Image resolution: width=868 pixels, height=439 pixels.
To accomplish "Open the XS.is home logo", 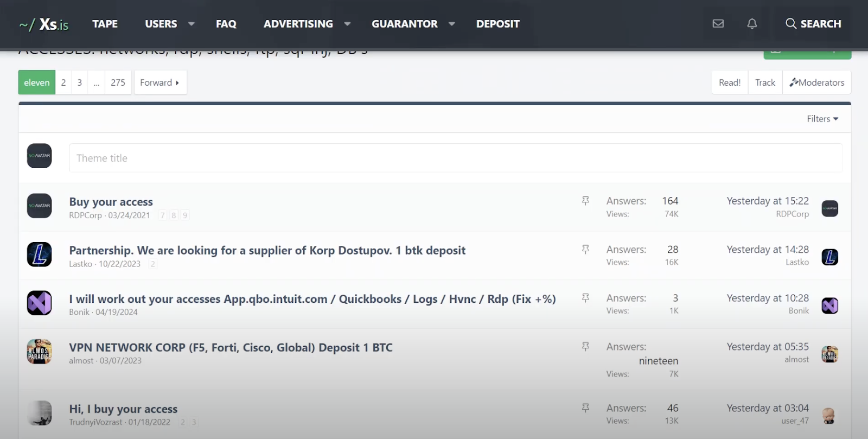I will click(x=44, y=24).
